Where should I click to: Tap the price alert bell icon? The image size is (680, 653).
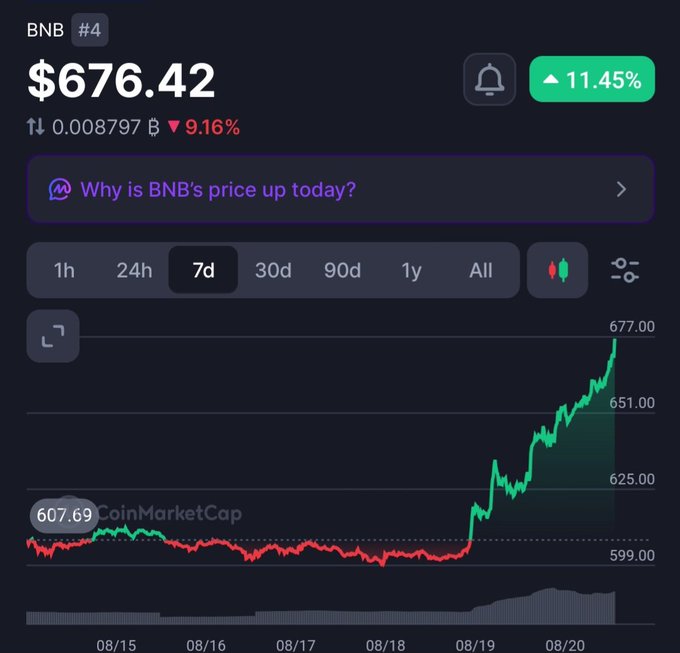click(489, 79)
